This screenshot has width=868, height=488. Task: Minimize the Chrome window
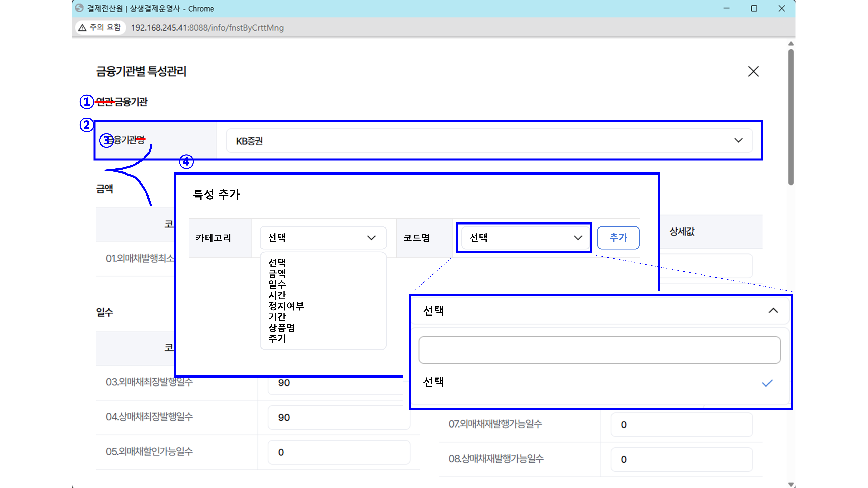(x=726, y=8)
